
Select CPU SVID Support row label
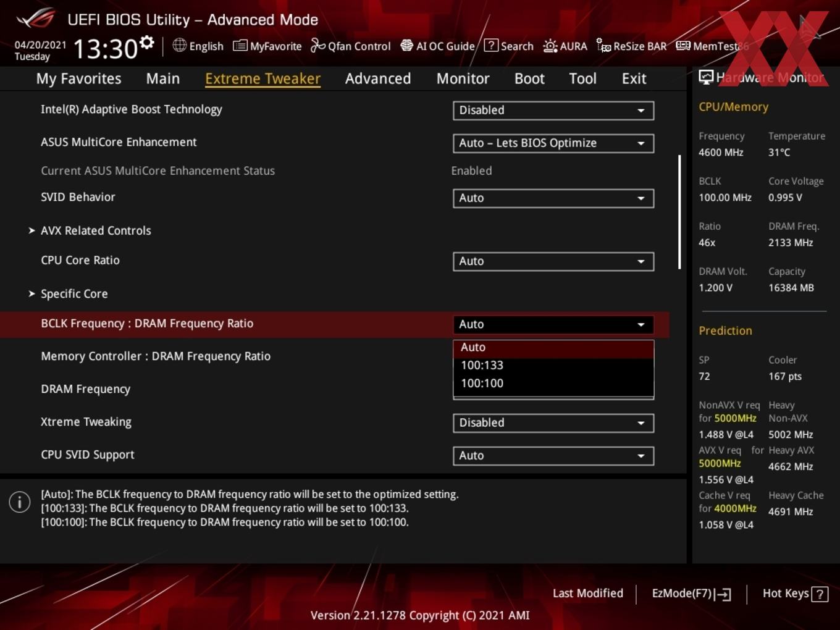point(87,455)
